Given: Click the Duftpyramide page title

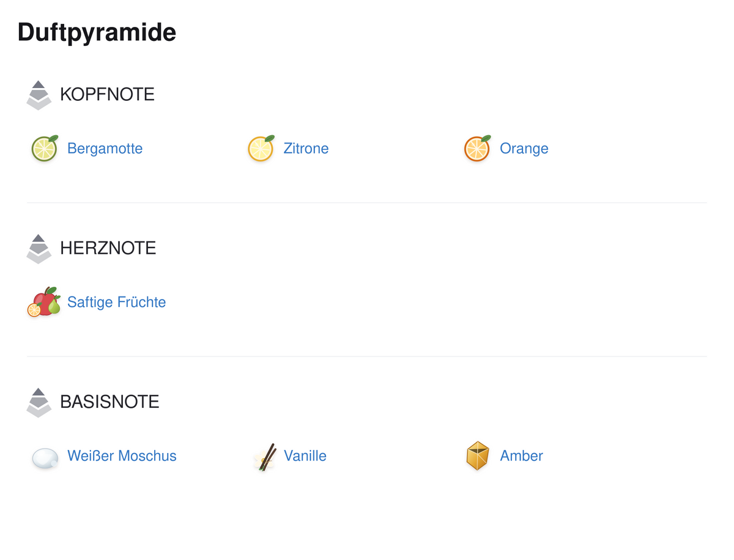Looking at the screenshot, I should click(97, 32).
